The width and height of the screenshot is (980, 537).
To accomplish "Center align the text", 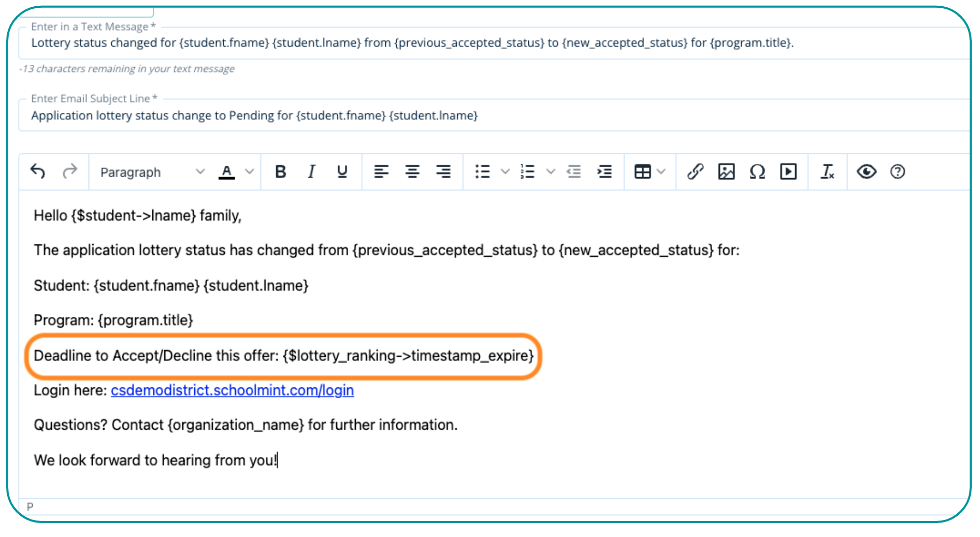I will pos(412,171).
